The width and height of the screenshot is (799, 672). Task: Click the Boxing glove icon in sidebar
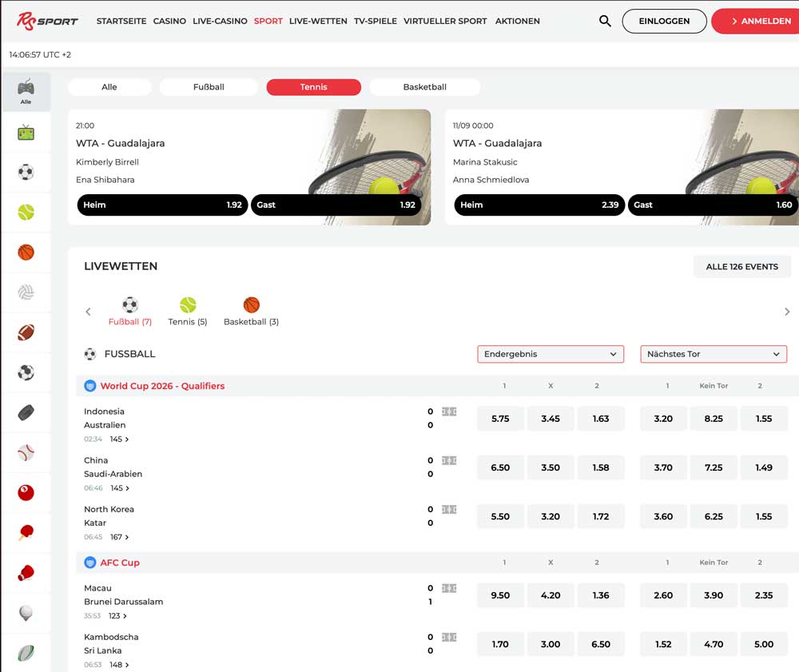point(26,572)
